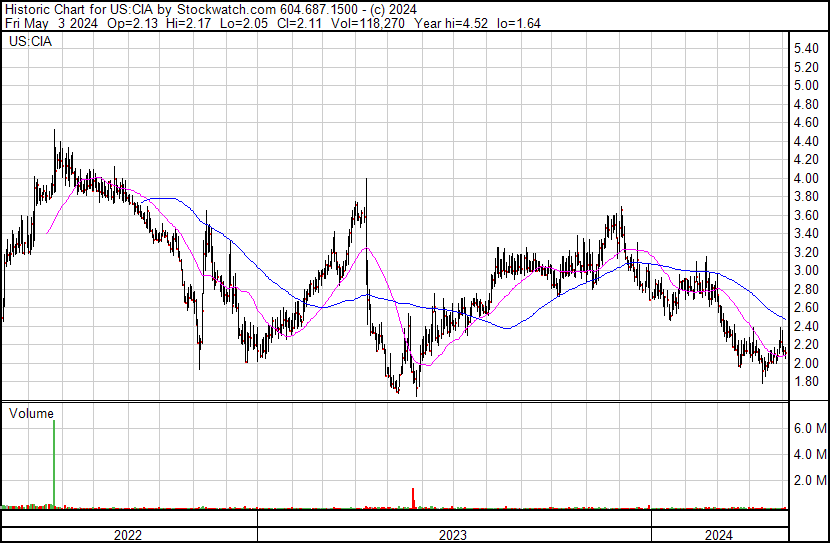Click the Volume panel label
The image size is (830, 543).
(x=31, y=411)
